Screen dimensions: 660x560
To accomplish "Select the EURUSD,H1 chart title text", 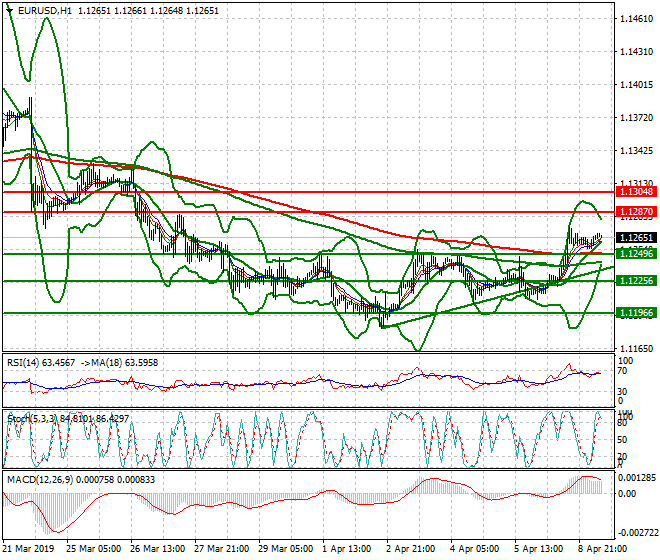I will (x=45, y=10).
